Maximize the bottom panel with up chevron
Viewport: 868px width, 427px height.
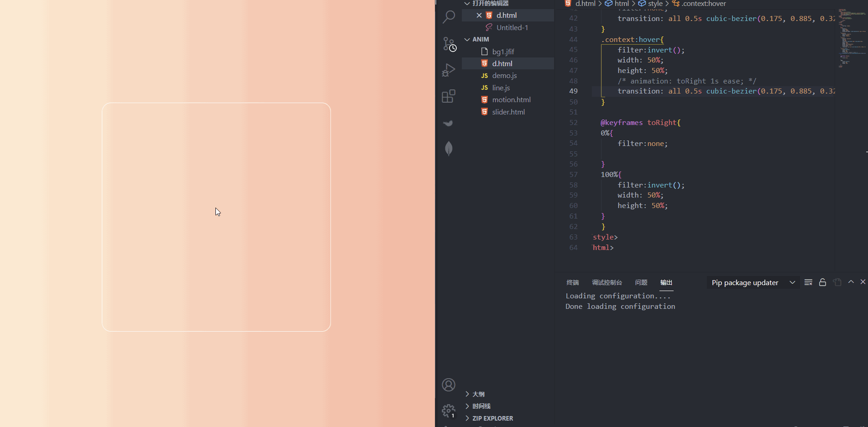pos(851,282)
